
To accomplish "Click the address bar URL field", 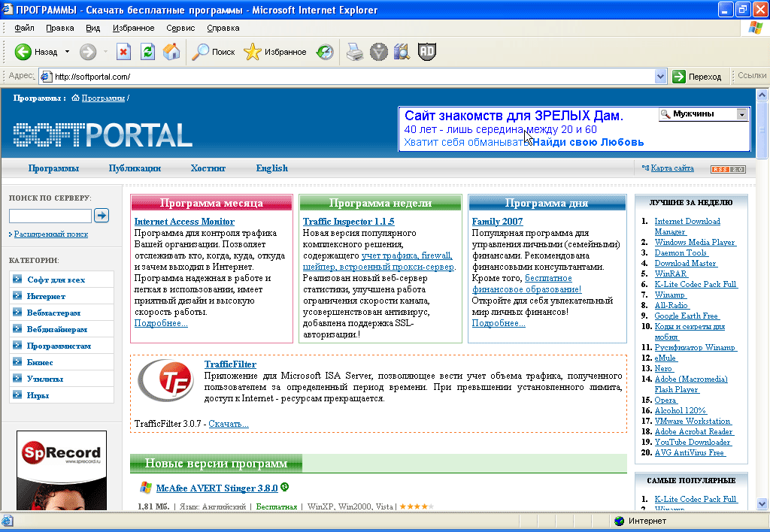I will pyautogui.click(x=353, y=77).
